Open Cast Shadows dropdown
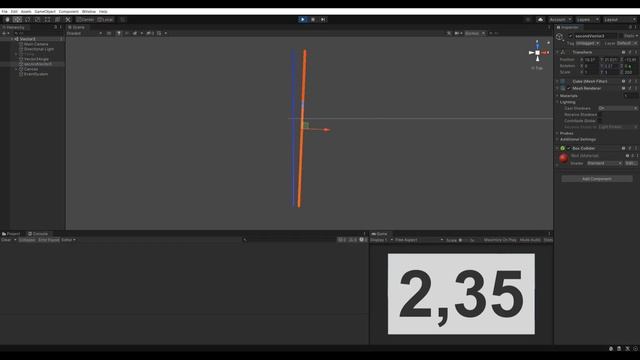The width and height of the screenshot is (640, 360). (x=618, y=108)
